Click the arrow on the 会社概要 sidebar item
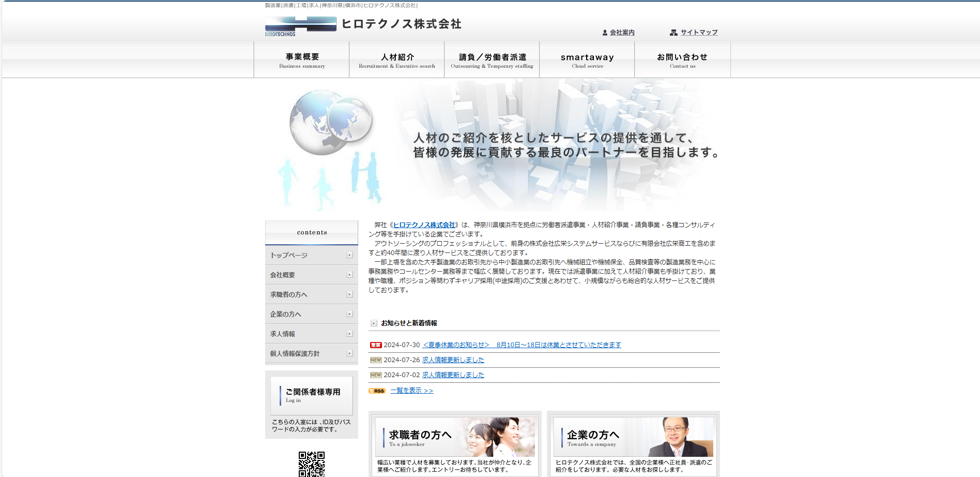Screen dimensions: 980x477 point(349,275)
